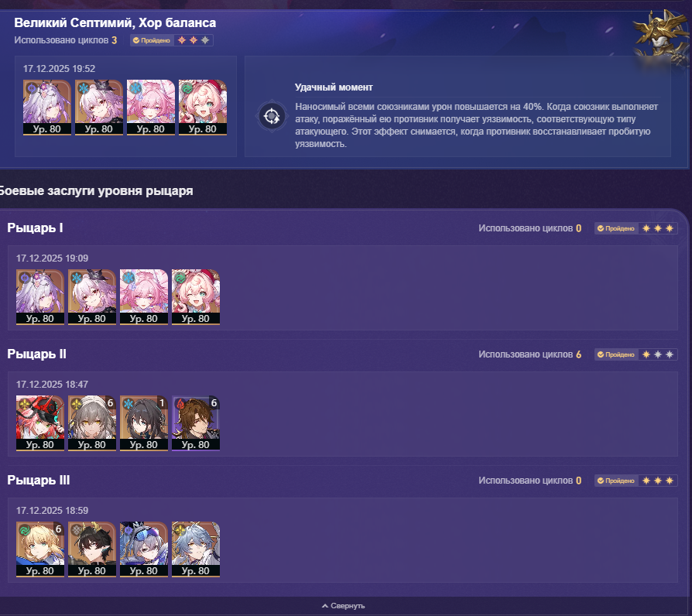Click the Пройдено badge for Великий Септимий
This screenshot has width=692, height=616.
(152, 40)
